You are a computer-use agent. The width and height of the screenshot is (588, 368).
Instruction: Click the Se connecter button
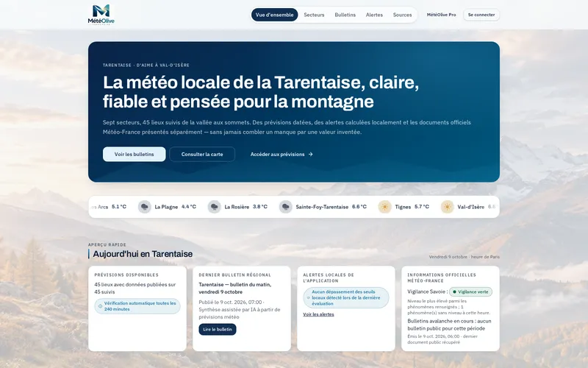click(x=481, y=15)
